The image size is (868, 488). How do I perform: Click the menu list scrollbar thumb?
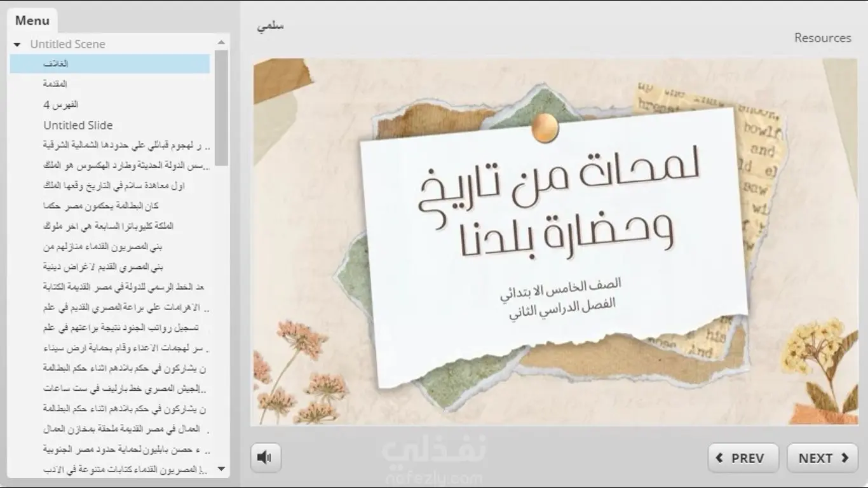(x=221, y=107)
